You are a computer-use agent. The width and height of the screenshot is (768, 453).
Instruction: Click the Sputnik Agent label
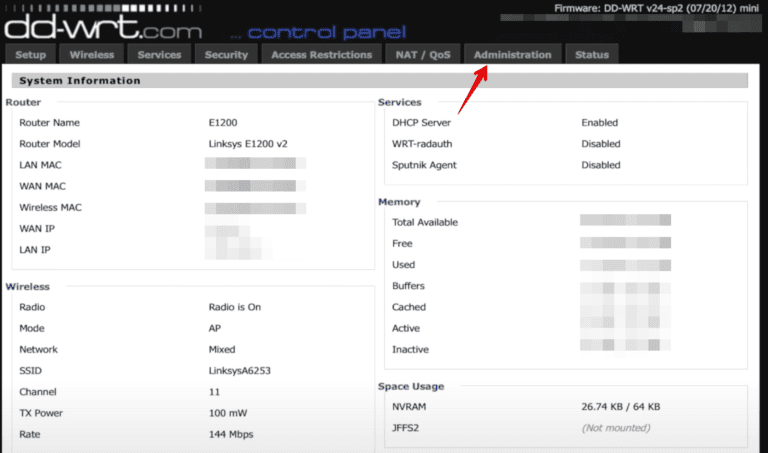click(x=424, y=165)
